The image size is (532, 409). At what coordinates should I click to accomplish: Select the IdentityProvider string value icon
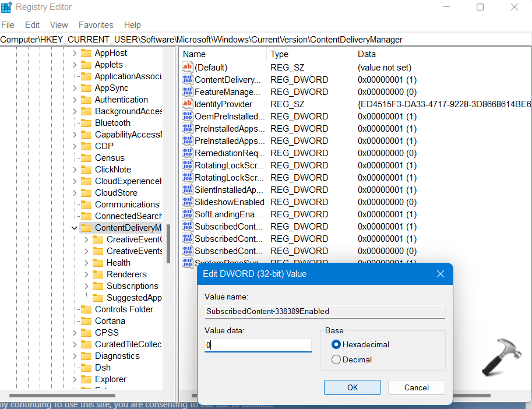(x=187, y=104)
